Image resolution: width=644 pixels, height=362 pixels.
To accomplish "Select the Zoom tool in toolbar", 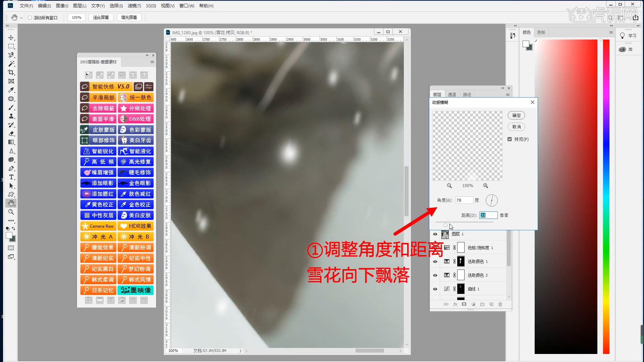I will pyautogui.click(x=11, y=212).
